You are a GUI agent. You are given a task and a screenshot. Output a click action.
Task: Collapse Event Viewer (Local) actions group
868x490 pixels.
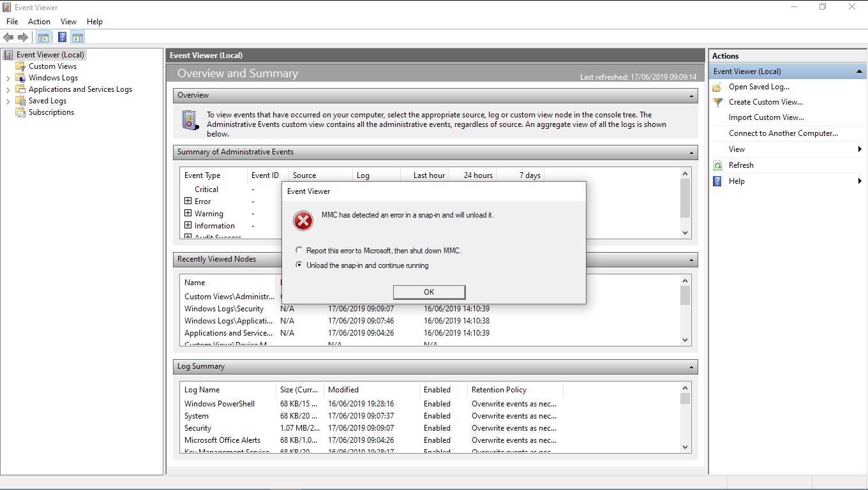pos(859,71)
